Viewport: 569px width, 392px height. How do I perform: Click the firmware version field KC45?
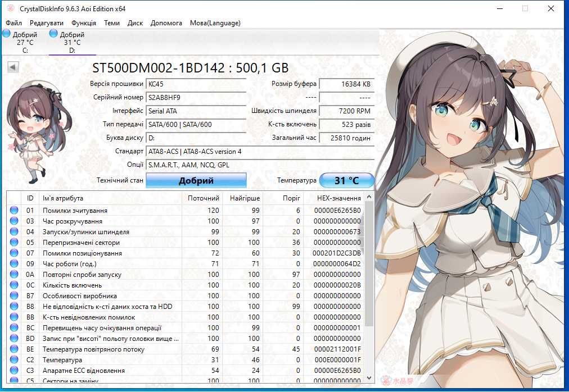[196, 84]
